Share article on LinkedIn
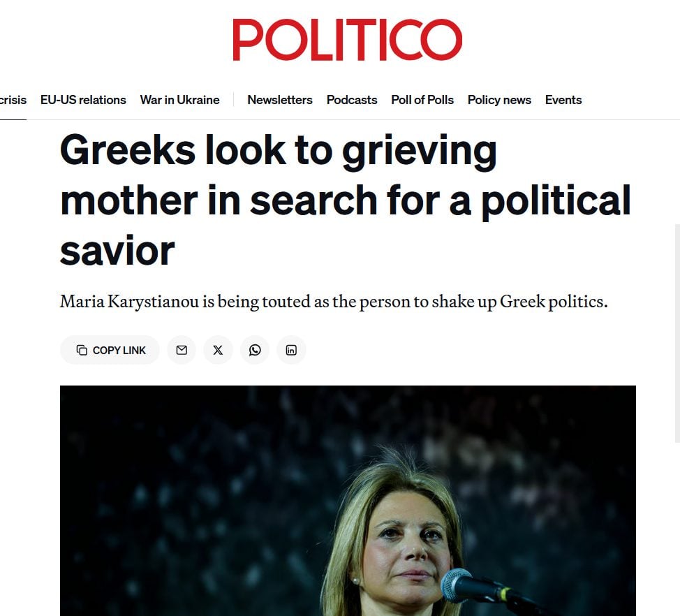 tap(291, 350)
